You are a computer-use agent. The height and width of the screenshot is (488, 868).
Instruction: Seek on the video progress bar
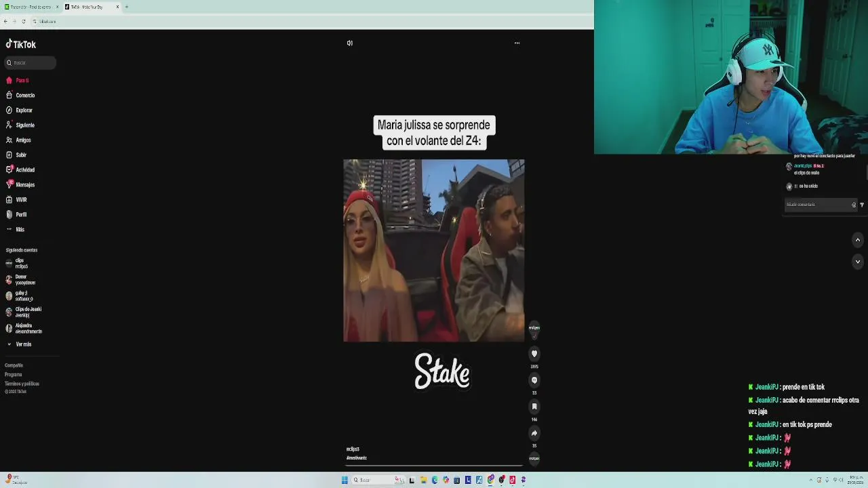pyautogui.click(x=434, y=466)
